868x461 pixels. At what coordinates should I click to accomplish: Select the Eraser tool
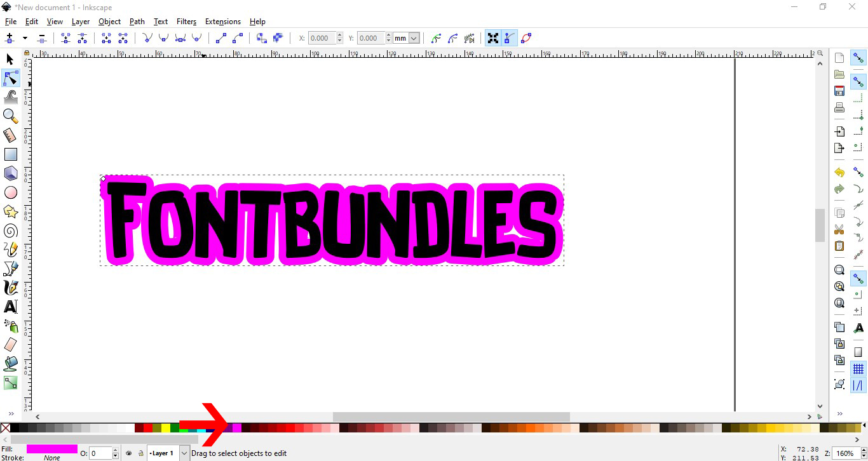[x=10, y=345]
